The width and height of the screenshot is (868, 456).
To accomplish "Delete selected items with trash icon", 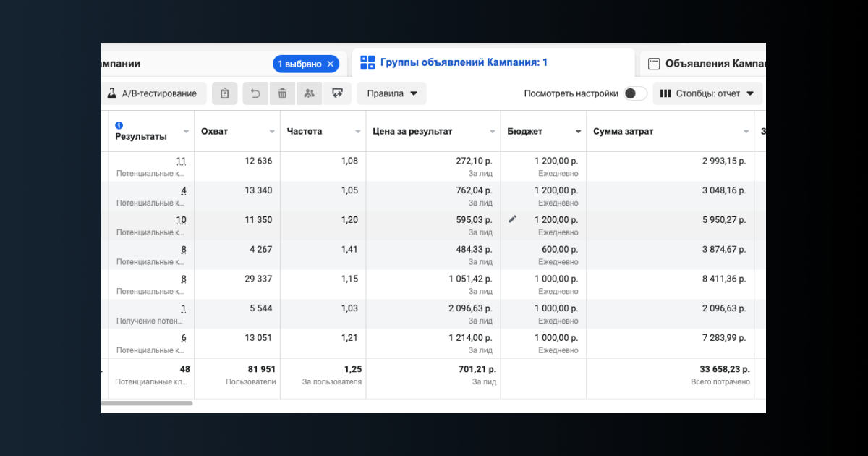I will (x=282, y=93).
